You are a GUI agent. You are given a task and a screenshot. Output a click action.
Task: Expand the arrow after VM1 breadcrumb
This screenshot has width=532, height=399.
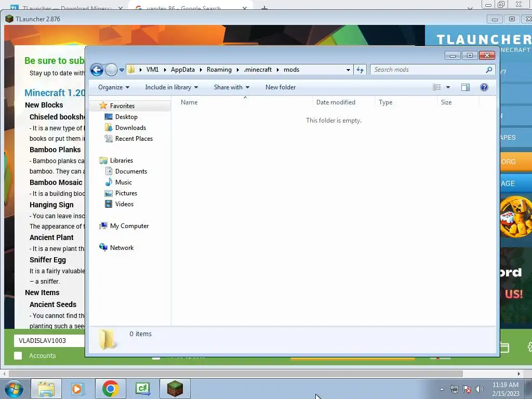[165, 70]
